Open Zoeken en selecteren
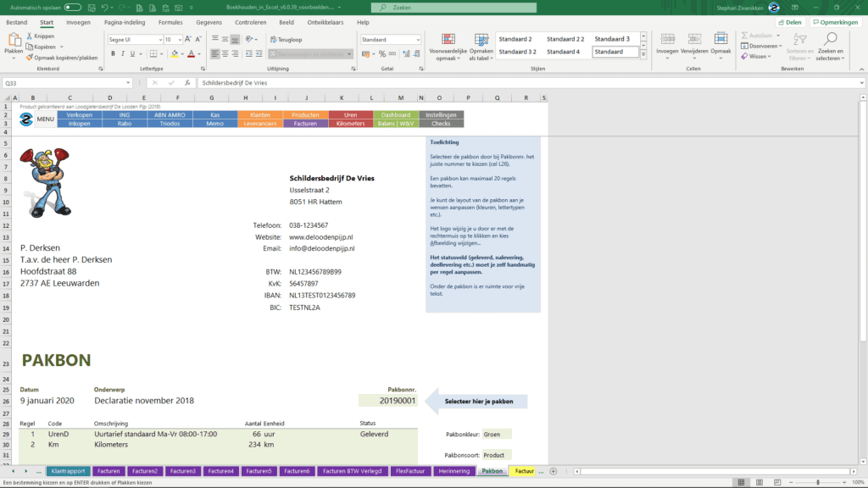Viewport: 868px width, 488px height. (x=831, y=47)
